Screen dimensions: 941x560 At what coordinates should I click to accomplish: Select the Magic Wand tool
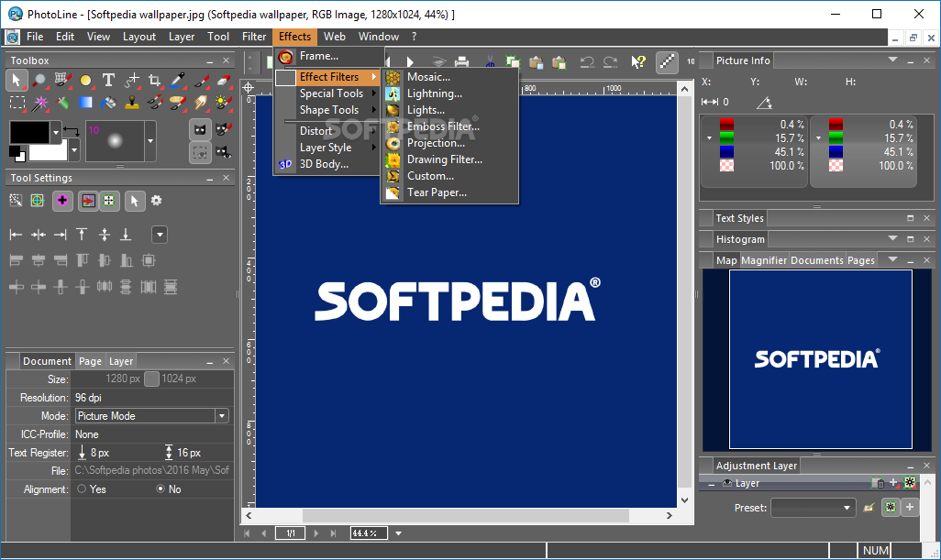pos(39,103)
